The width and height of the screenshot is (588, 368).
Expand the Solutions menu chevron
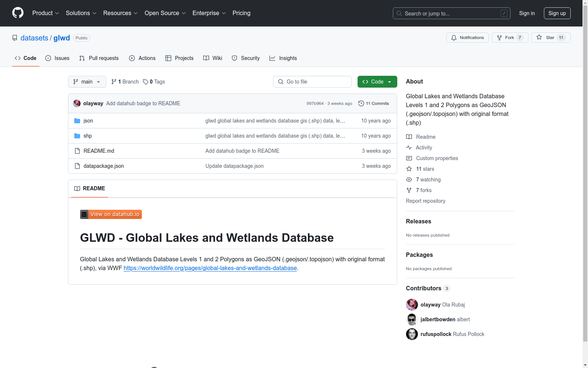[x=94, y=13]
